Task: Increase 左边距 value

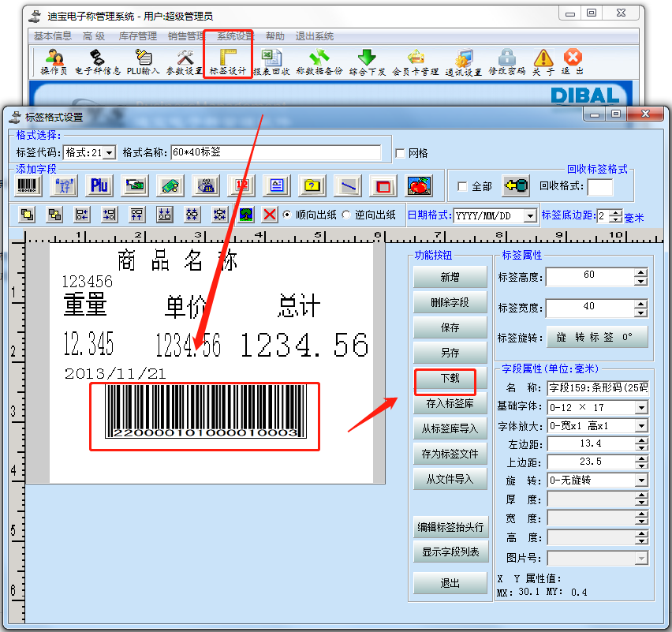Action: (641, 440)
